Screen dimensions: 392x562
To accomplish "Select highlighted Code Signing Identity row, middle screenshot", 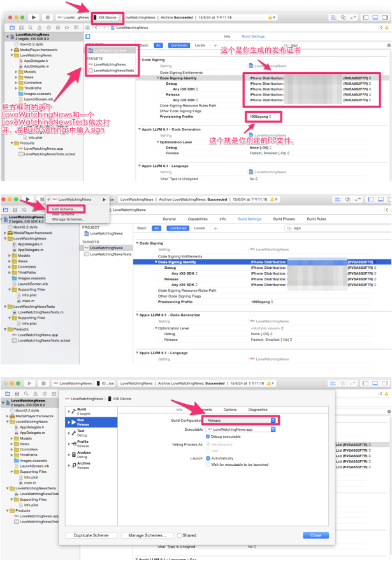I will point(262,262).
